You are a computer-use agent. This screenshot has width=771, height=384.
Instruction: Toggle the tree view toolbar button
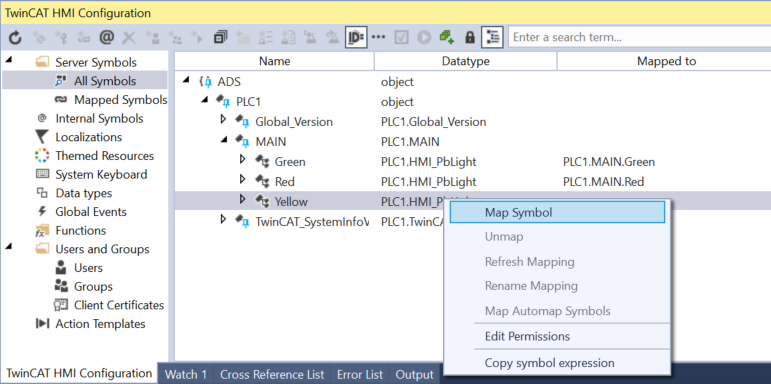pos(492,37)
